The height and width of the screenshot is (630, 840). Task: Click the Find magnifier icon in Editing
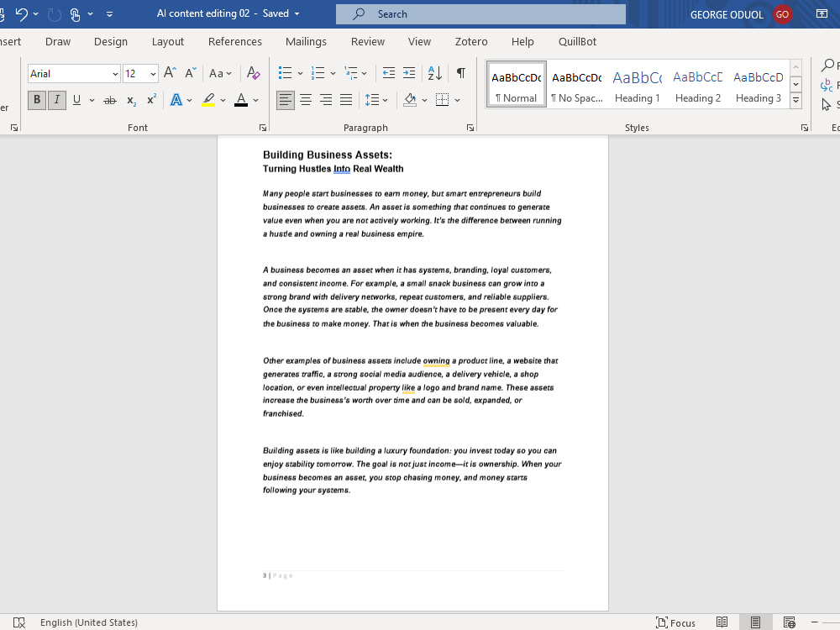[x=827, y=66]
